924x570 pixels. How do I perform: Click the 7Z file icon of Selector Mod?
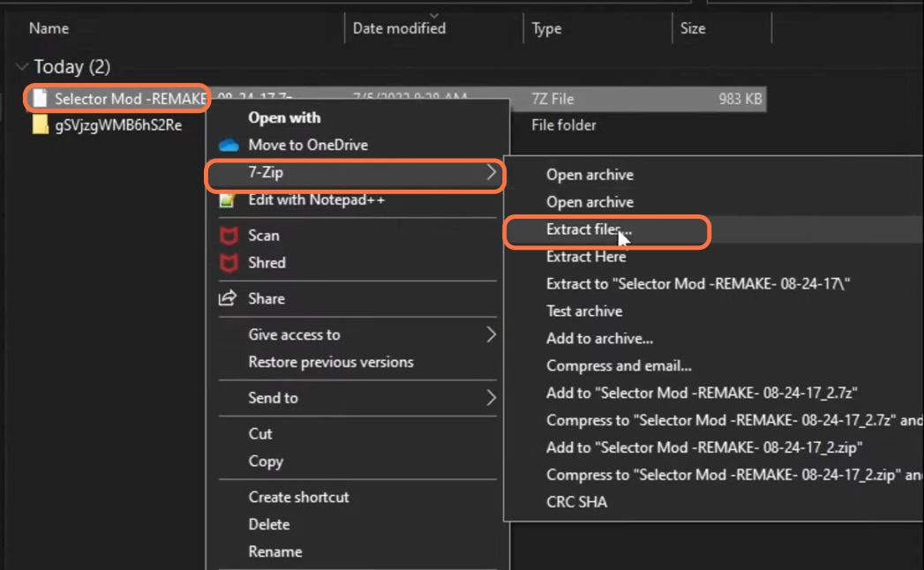[40, 99]
